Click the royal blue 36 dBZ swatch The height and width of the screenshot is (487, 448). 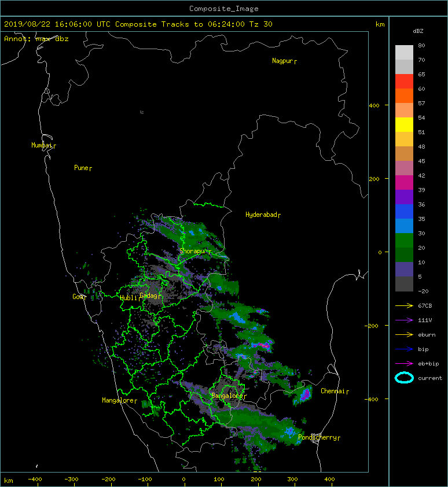[404, 212]
